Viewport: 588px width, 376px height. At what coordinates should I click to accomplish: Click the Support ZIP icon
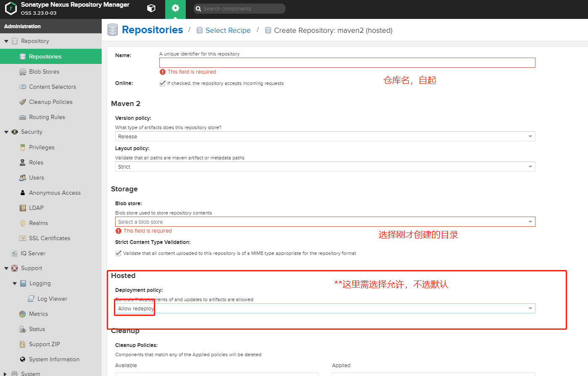23,344
